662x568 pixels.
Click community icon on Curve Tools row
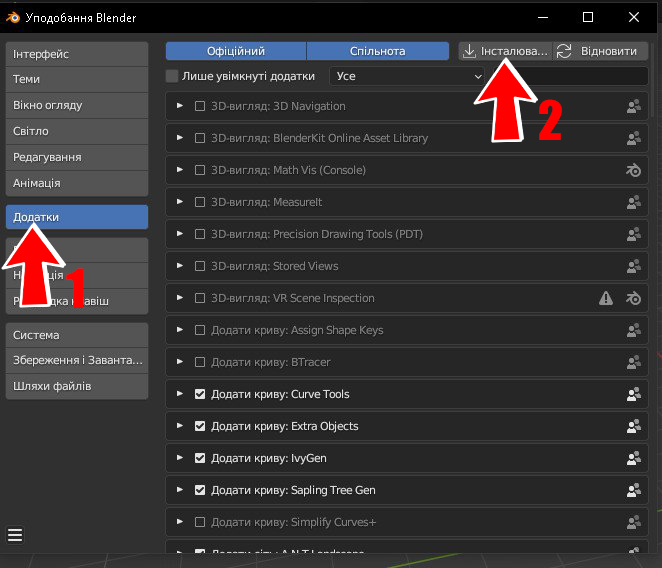coord(634,394)
